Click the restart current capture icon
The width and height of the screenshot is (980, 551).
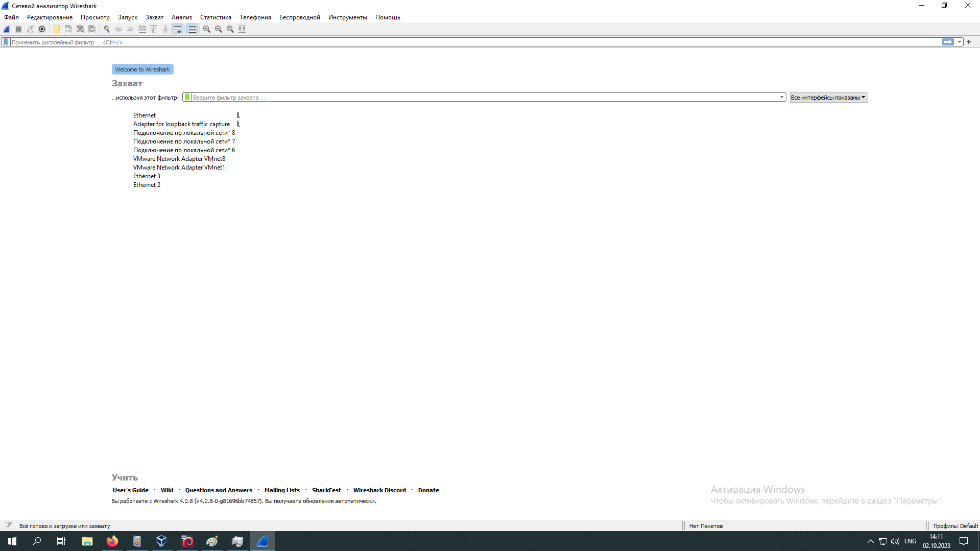pos(30,29)
